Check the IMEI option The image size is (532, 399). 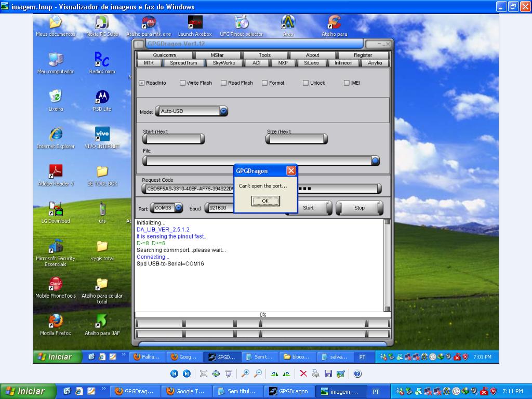click(347, 83)
